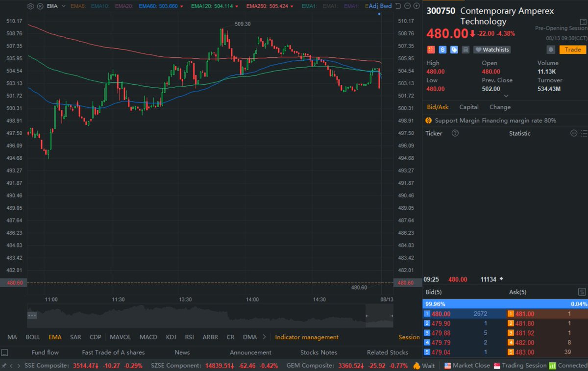
Task: Select the RSI indicator
Action: (x=190, y=337)
